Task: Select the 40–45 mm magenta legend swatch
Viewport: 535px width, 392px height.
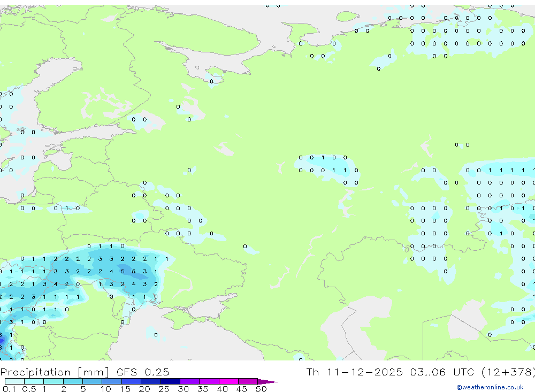Action: [228, 381]
